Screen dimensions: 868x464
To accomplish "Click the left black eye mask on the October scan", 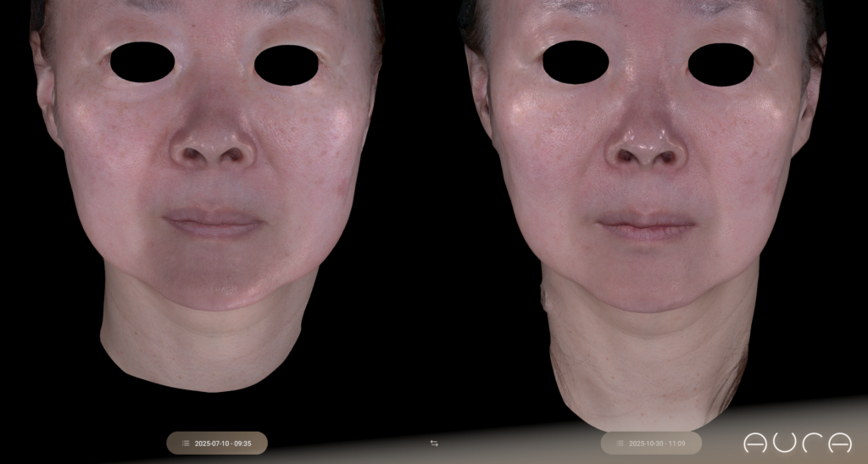I will click(575, 62).
